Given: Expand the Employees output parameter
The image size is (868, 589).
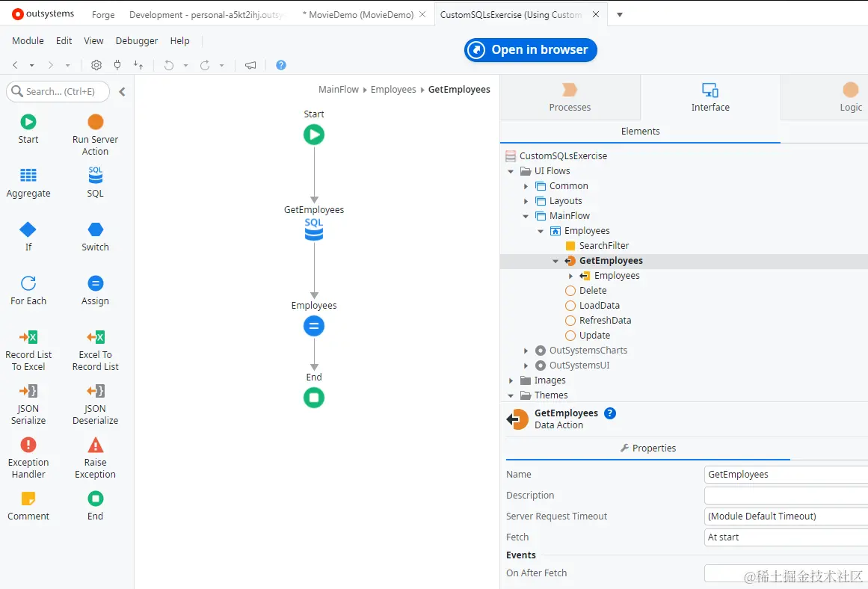Looking at the screenshot, I should 570,277.
